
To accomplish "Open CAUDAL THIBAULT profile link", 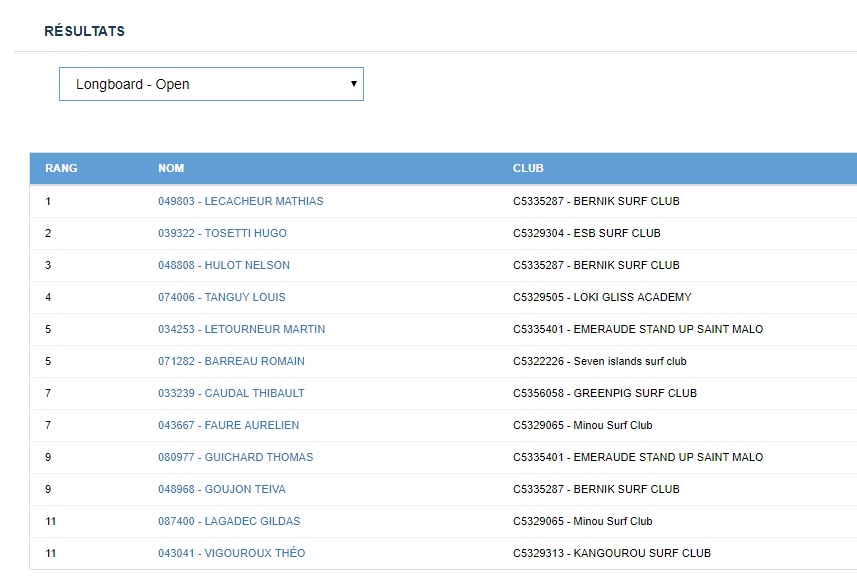I will click(x=231, y=393).
